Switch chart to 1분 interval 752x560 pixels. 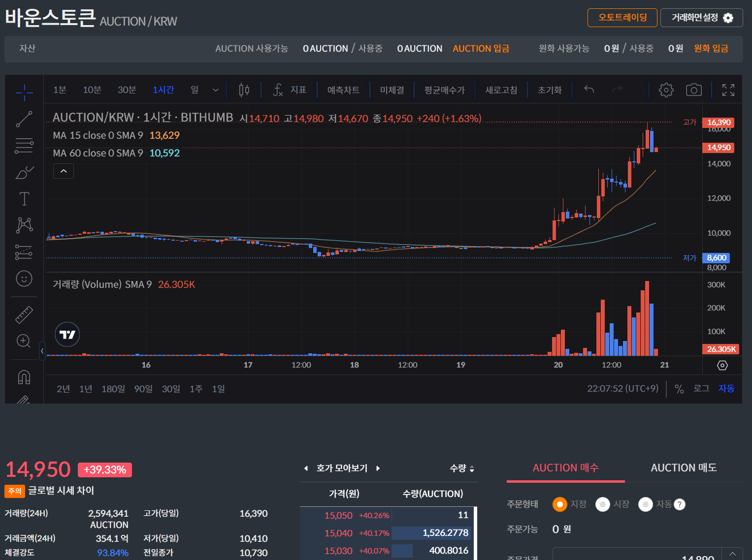point(60,90)
